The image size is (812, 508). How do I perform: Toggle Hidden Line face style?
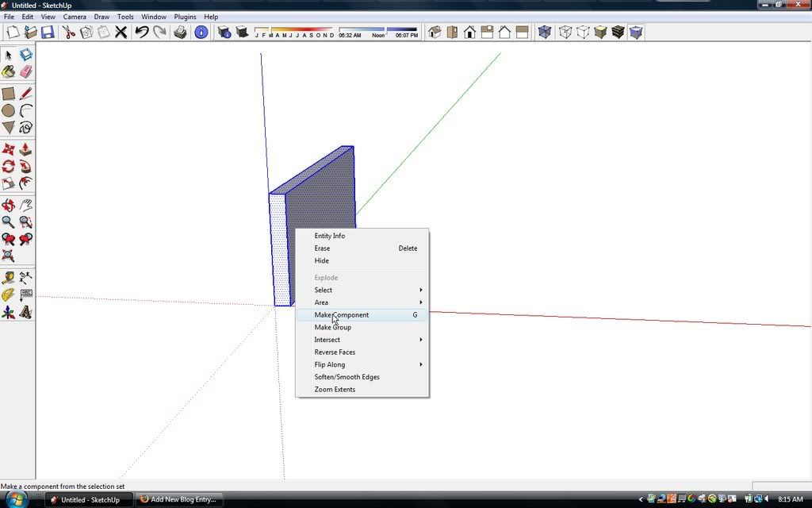point(583,32)
